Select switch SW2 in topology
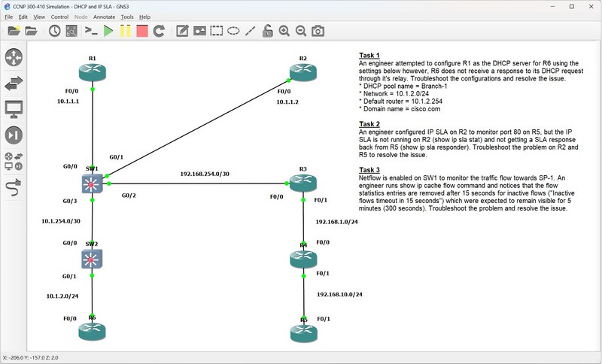The width and height of the screenshot is (602, 364). (92, 259)
